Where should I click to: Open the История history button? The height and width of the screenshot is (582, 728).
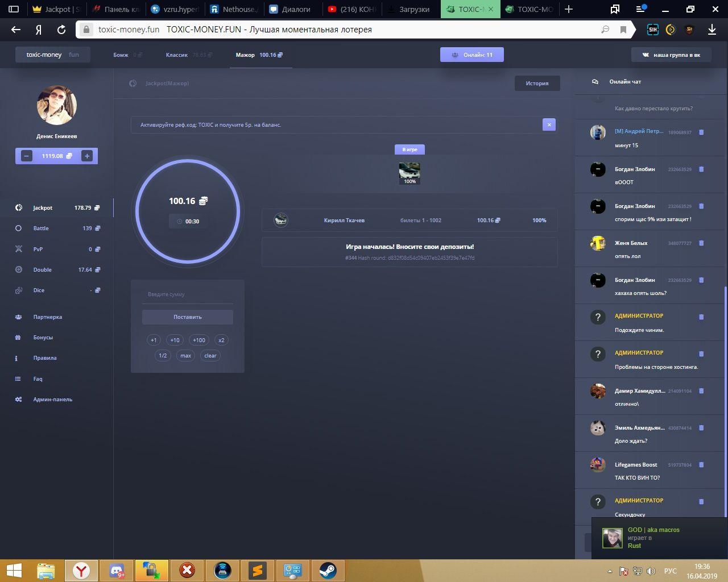[537, 84]
